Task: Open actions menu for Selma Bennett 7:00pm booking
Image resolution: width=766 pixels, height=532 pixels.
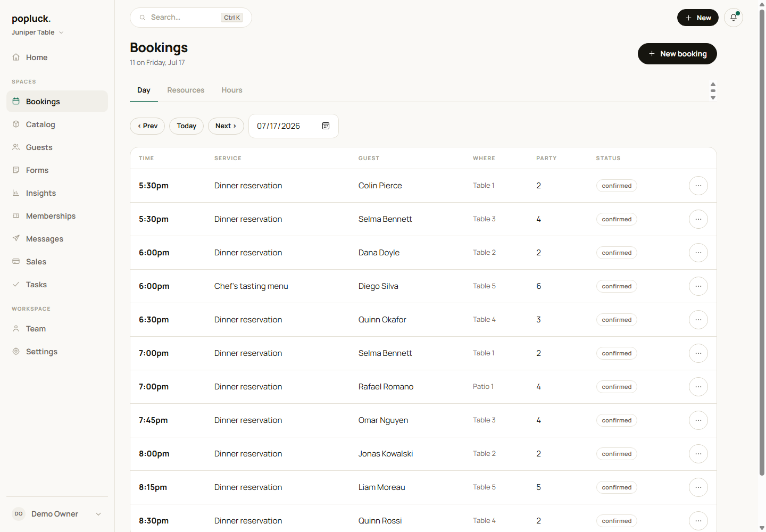Action: 698,353
